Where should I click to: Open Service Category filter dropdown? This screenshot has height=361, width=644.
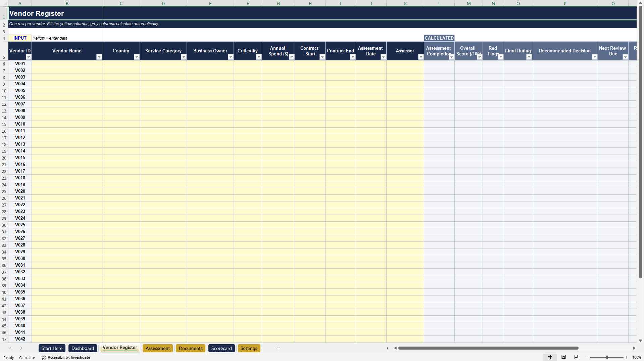coord(184,57)
